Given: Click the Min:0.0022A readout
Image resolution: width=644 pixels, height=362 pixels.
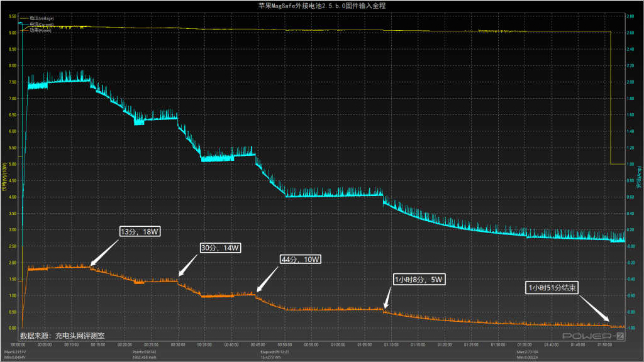Looking at the screenshot, I should click(528, 357).
